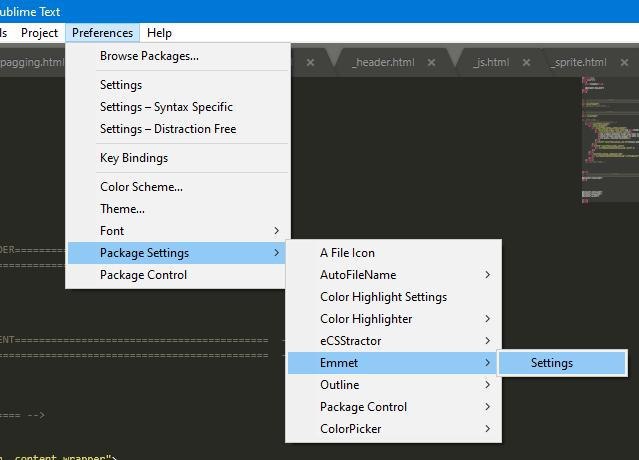
Task: Choose Theme... option
Action: tap(178, 209)
